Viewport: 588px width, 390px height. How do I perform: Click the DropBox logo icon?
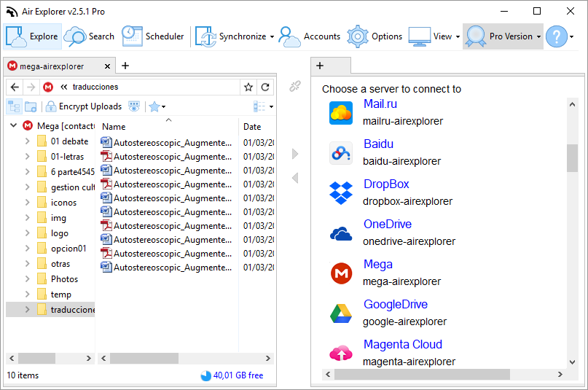341,193
